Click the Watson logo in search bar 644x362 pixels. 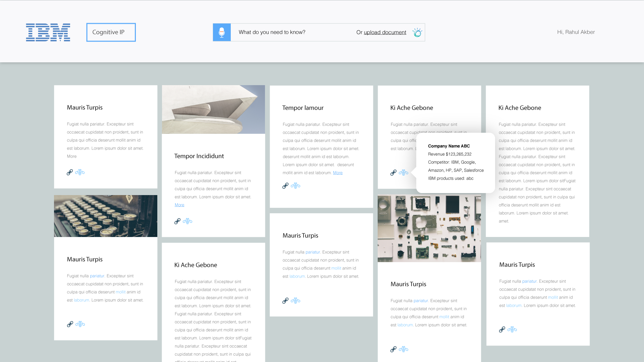pyautogui.click(x=417, y=32)
